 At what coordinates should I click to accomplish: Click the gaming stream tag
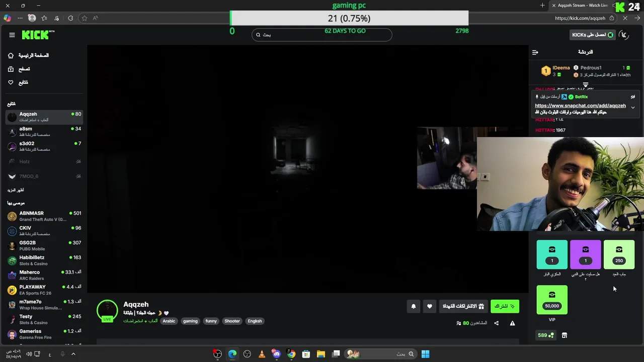click(190, 321)
